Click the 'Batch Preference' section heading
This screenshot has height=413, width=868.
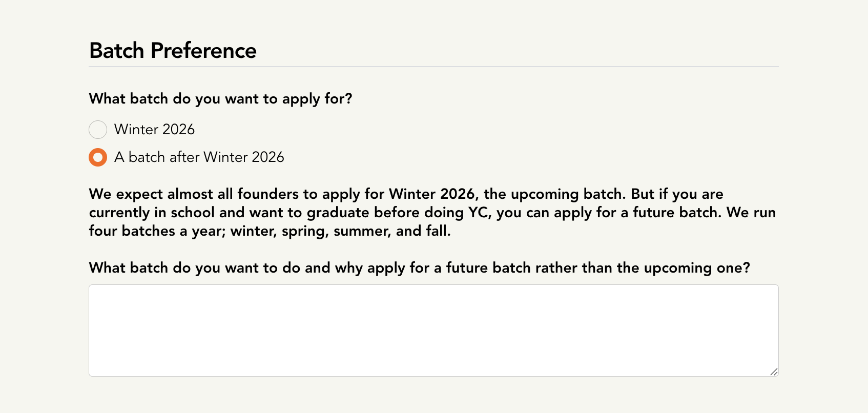coord(173,50)
